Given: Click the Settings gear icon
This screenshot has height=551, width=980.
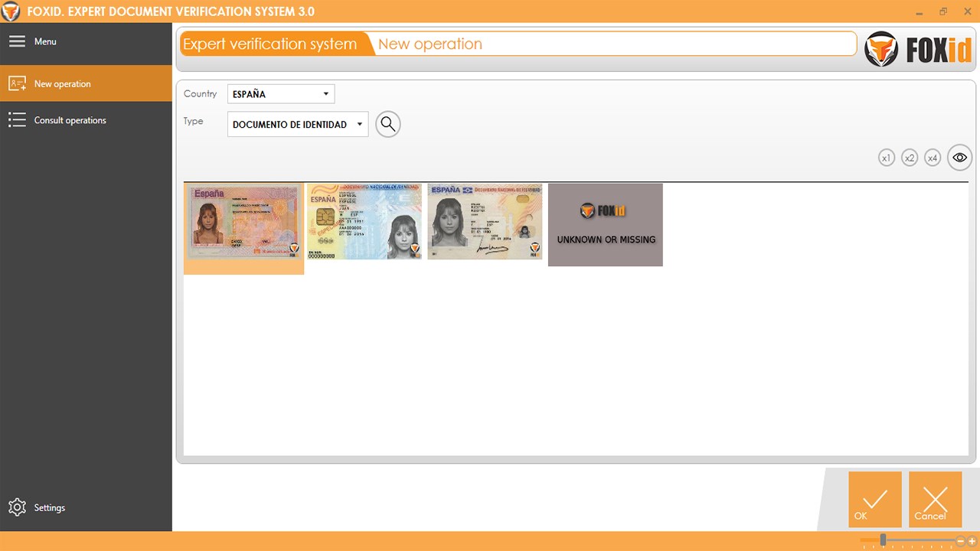Looking at the screenshot, I should [x=17, y=507].
